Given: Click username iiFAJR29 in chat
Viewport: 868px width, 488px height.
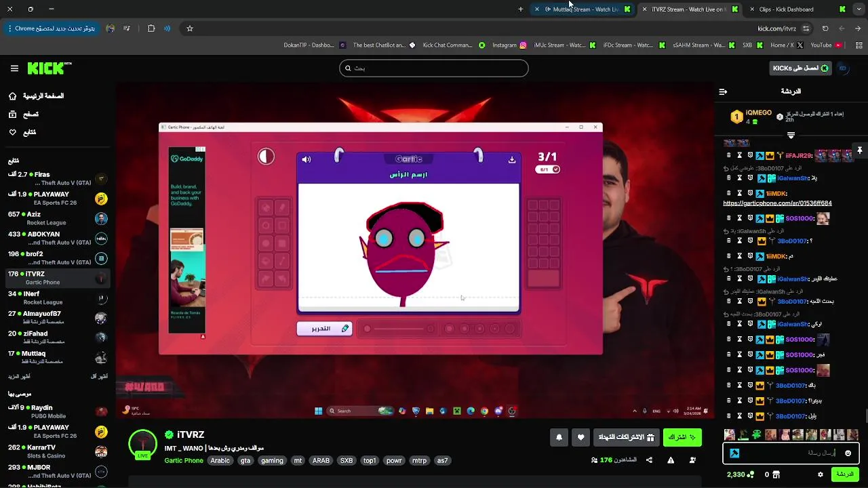Looking at the screenshot, I should point(799,155).
